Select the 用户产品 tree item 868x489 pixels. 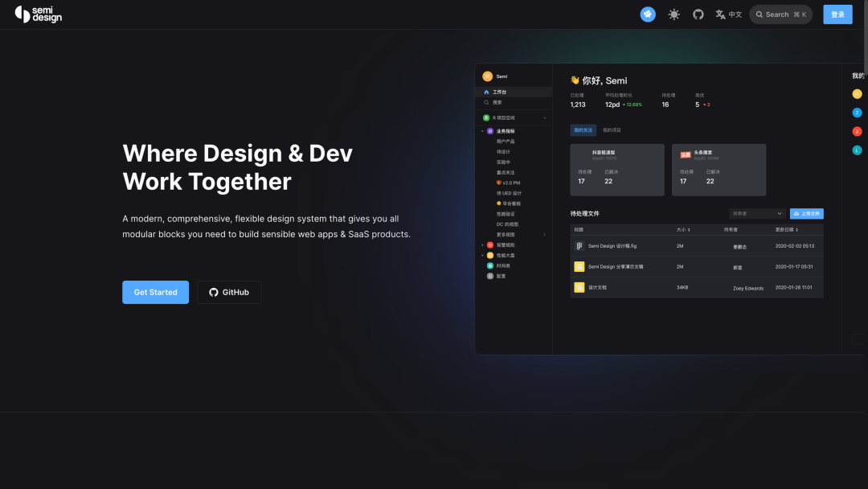pos(506,142)
